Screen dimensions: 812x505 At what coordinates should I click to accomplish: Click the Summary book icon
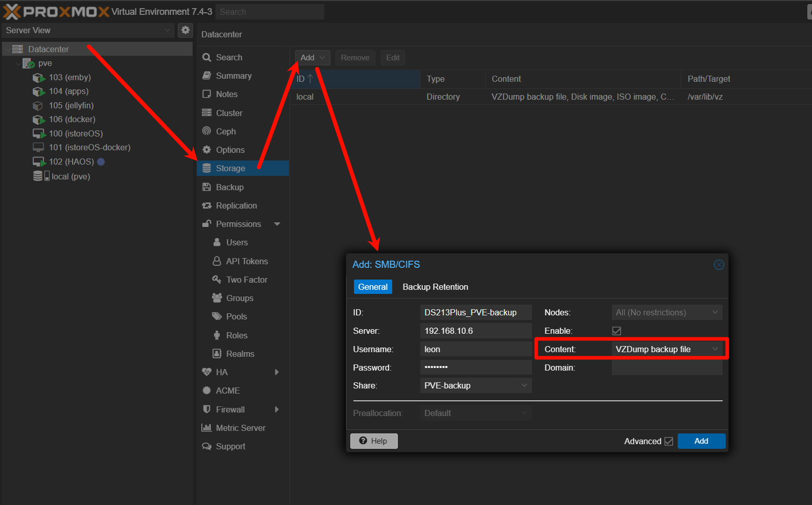[x=207, y=76]
